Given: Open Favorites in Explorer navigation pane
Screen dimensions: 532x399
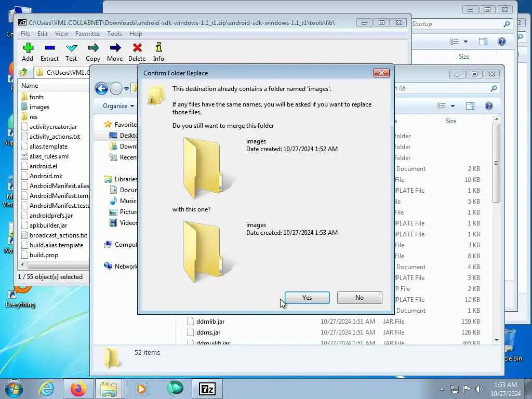Looking at the screenshot, I should coord(120,125).
